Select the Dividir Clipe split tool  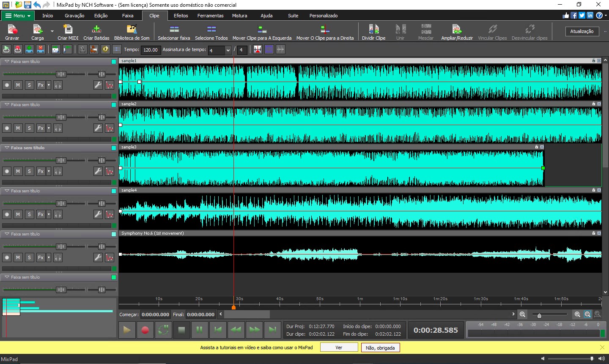373,32
